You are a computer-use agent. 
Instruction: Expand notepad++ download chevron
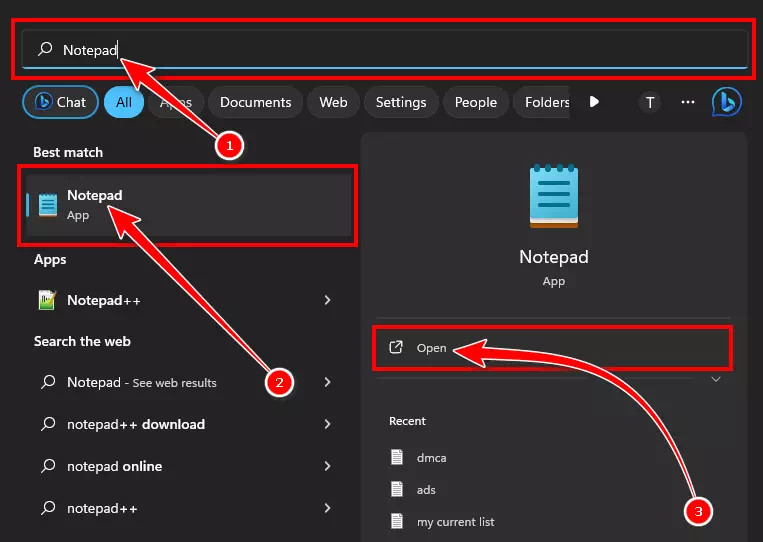[327, 424]
